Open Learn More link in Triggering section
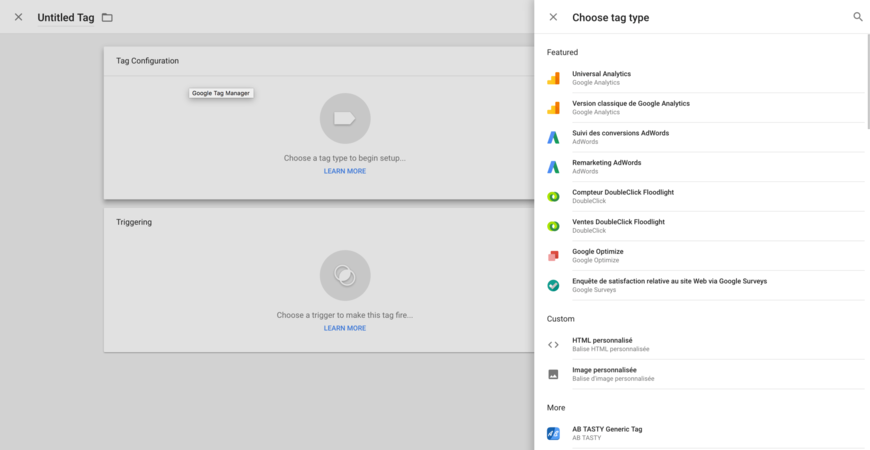This screenshot has height=450, width=870. [344, 328]
